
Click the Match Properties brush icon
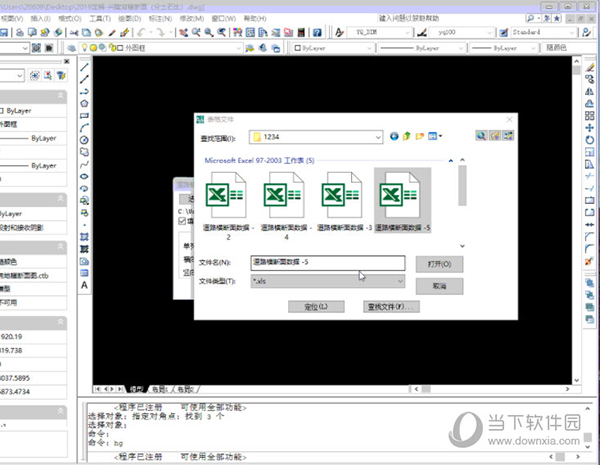[x=112, y=33]
